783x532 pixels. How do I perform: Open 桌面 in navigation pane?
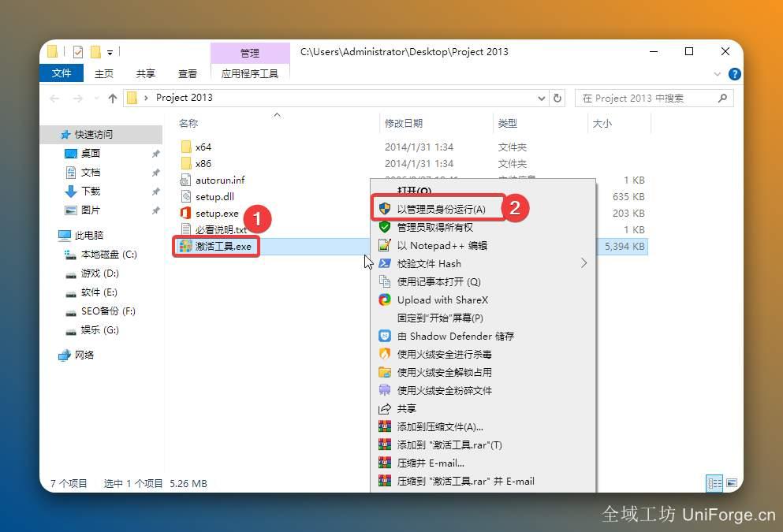(91, 153)
